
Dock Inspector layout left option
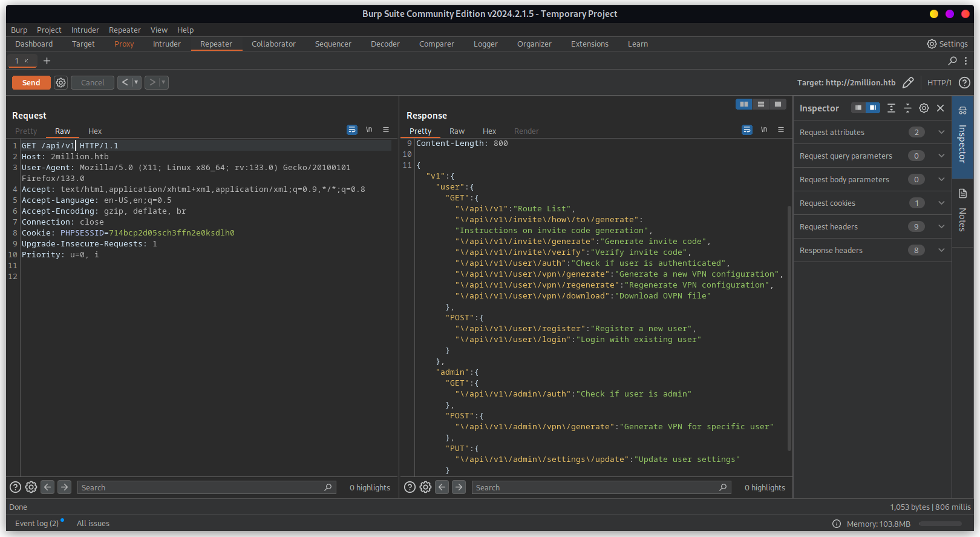(858, 108)
